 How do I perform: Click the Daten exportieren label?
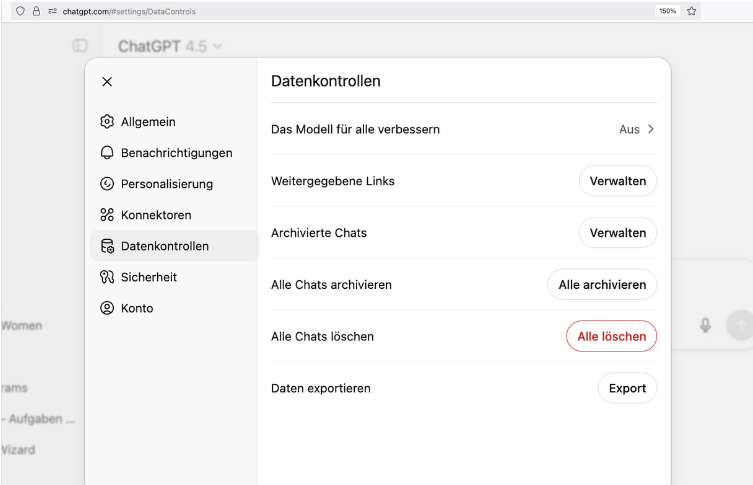(x=321, y=388)
